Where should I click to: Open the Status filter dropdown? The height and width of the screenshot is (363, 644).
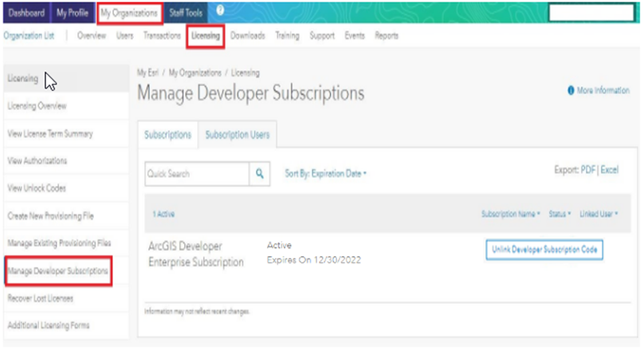coord(560,215)
